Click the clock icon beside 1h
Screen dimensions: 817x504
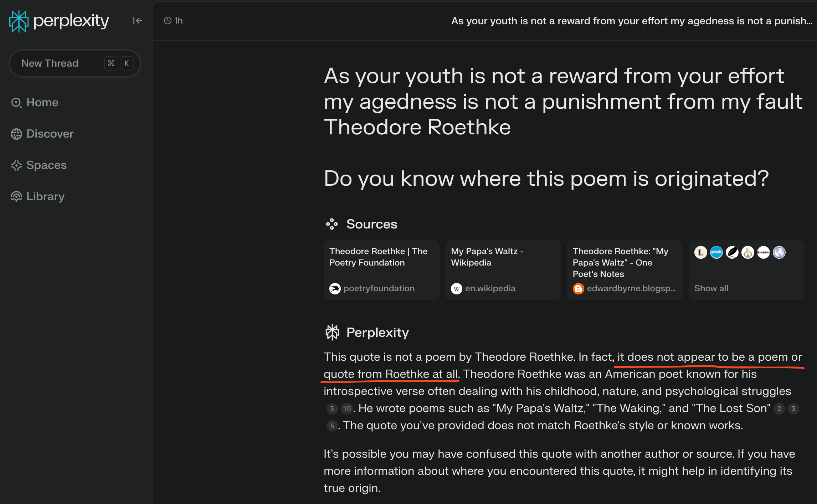[x=168, y=21]
